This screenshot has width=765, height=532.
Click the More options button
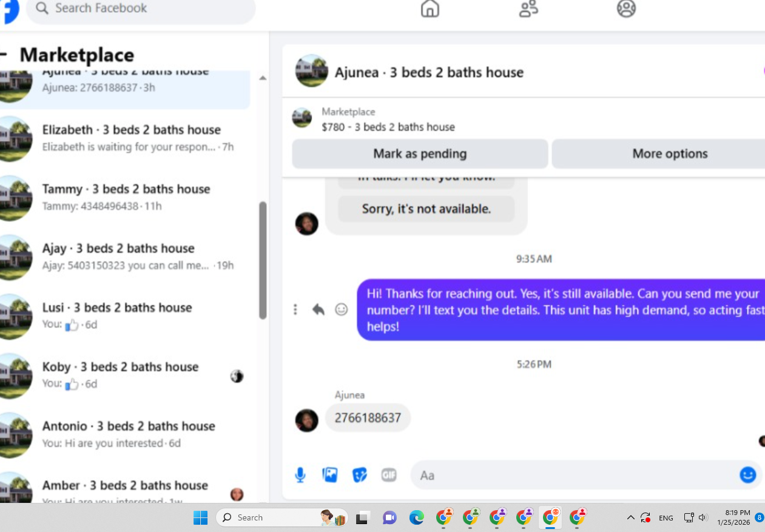(x=658, y=153)
